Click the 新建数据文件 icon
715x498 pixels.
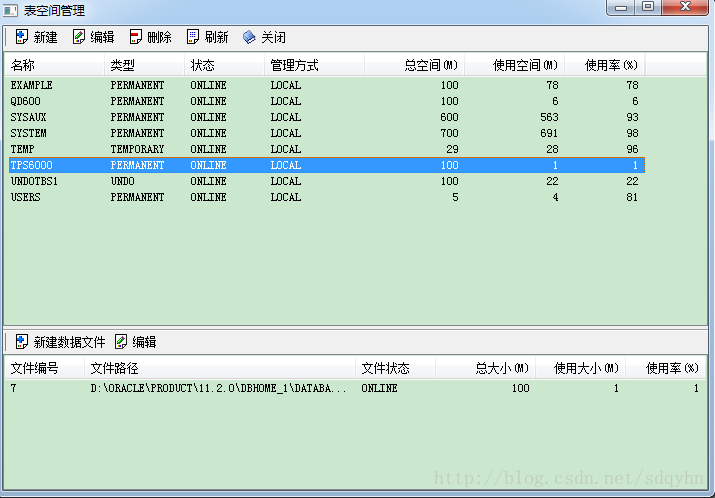tap(21, 342)
